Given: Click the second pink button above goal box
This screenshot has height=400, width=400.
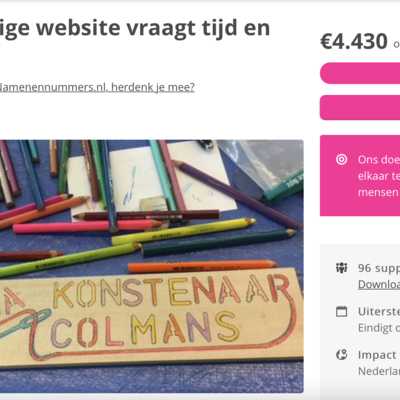Looking at the screenshot, I should (x=360, y=107).
